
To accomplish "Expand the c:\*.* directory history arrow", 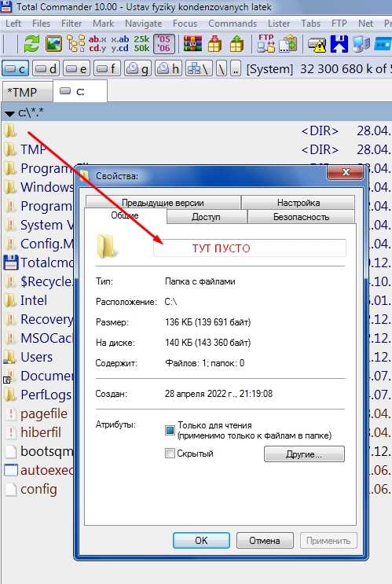I will [9, 113].
